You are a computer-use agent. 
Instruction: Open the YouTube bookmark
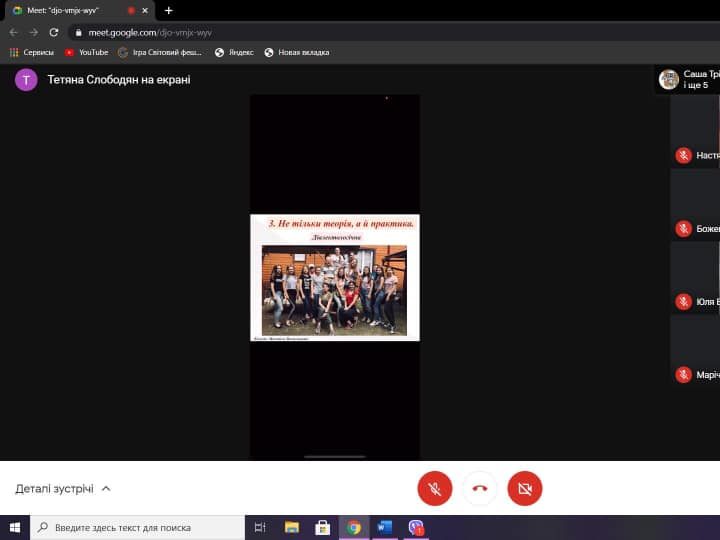(x=86, y=52)
